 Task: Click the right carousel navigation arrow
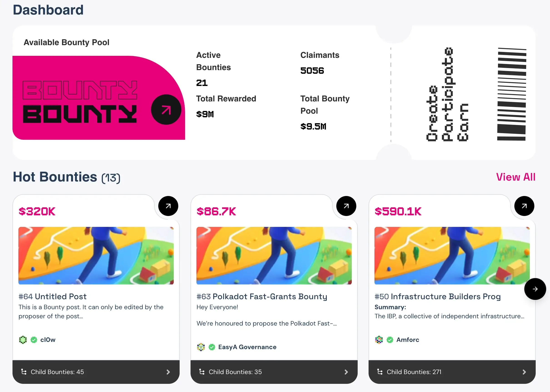pyautogui.click(x=535, y=289)
